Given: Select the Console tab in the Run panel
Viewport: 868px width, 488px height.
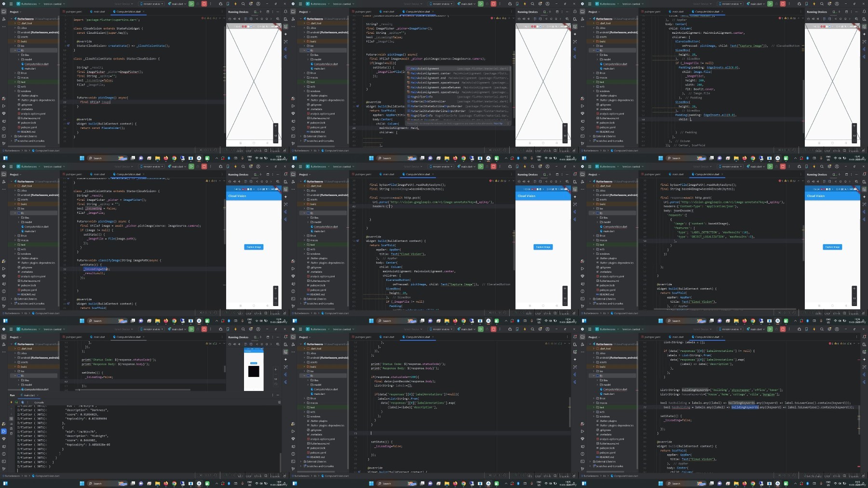Looking at the screenshot, I should click(x=39, y=403).
